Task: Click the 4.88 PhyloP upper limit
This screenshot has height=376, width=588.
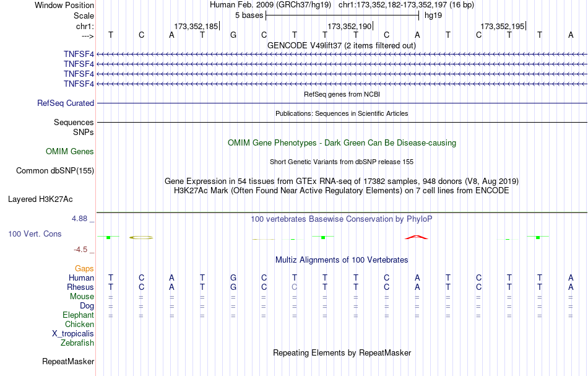Action: point(79,219)
